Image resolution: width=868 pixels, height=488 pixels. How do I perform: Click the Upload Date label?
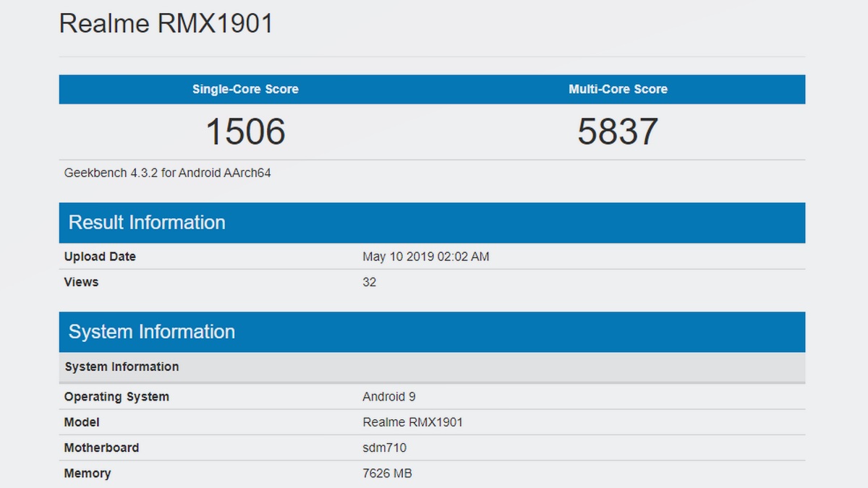[x=100, y=257]
